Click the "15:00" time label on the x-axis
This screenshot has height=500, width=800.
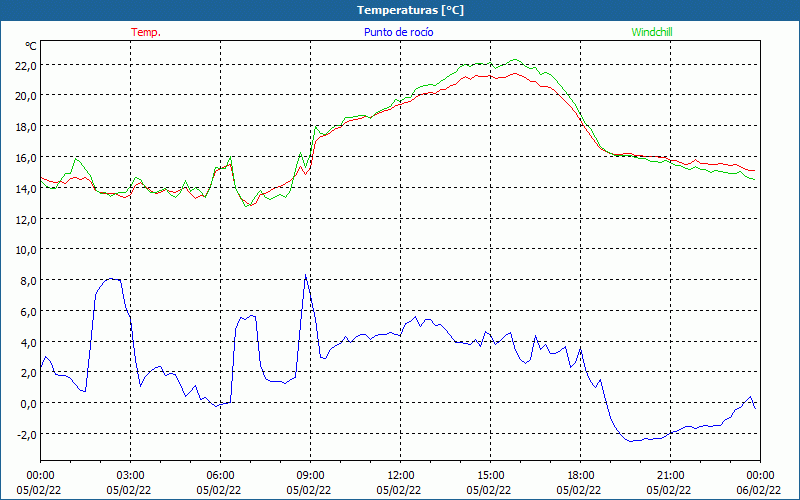tap(490, 476)
